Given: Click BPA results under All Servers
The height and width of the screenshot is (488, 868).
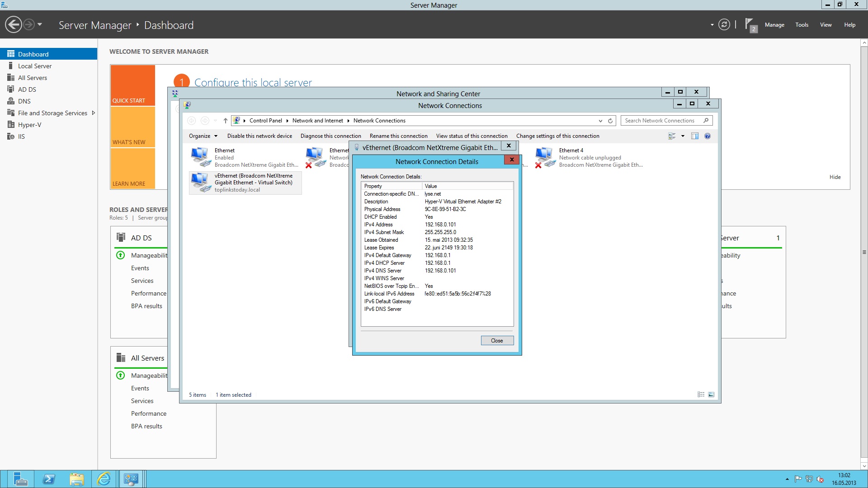Looking at the screenshot, I should coord(146,426).
